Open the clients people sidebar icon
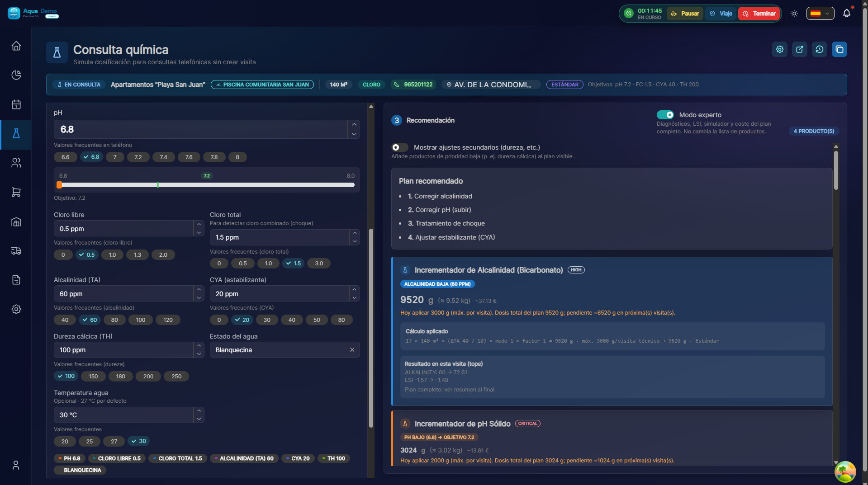This screenshot has height=485, width=868. (16, 163)
